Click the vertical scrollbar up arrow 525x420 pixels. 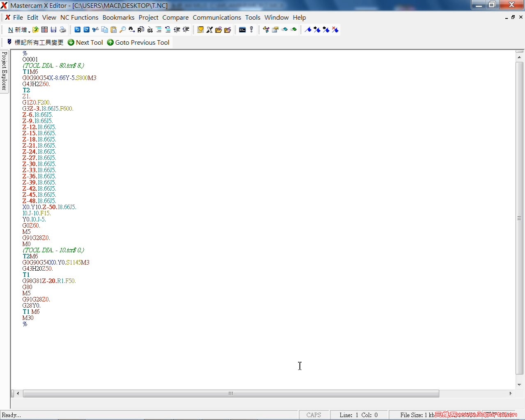519,57
